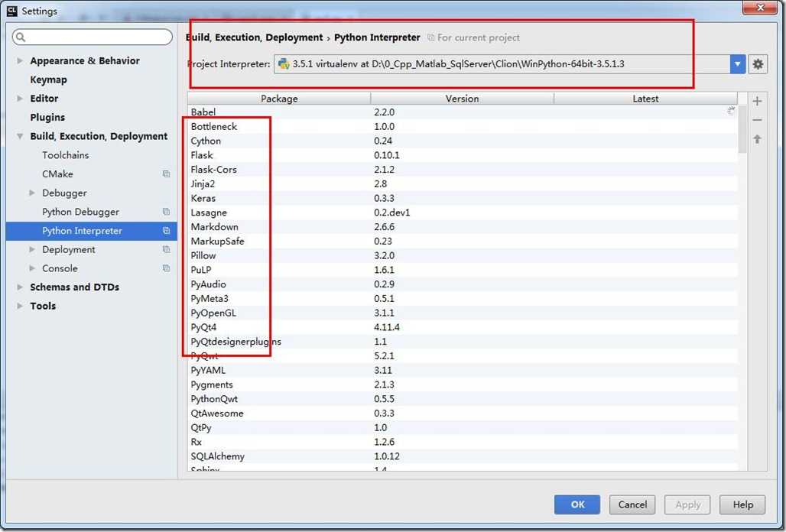Select the SQLAlchemy package row
Image resolution: width=786 pixels, height=532 pixels.
coord(462,456)
